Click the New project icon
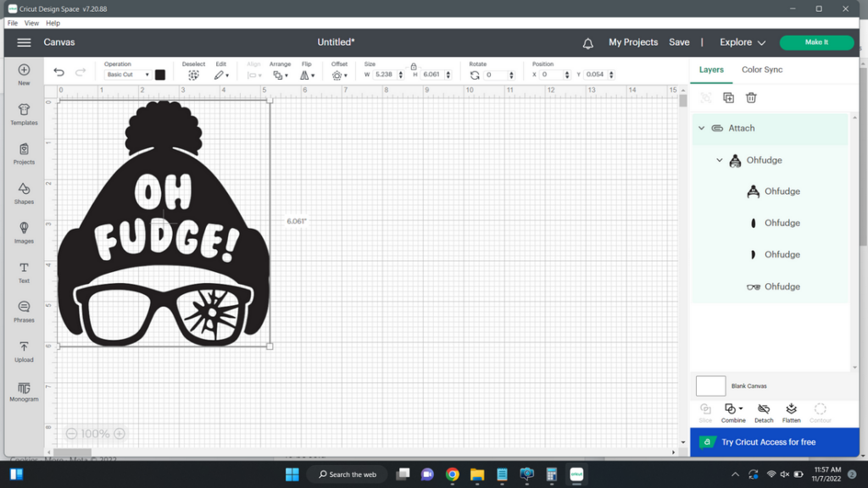The width and height of the screenshot is (868, 488). pyautogui.click(x=24, y=75)
